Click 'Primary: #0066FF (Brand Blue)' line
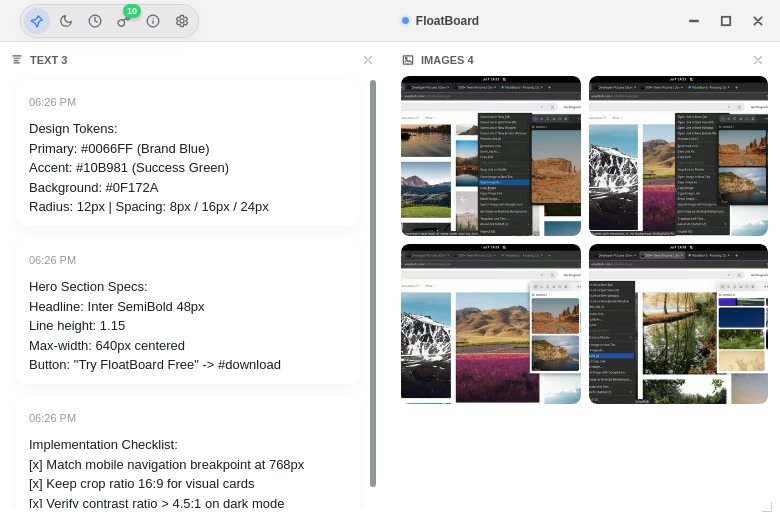Viewport: 780px width, 520px height. tap(119, 149)
